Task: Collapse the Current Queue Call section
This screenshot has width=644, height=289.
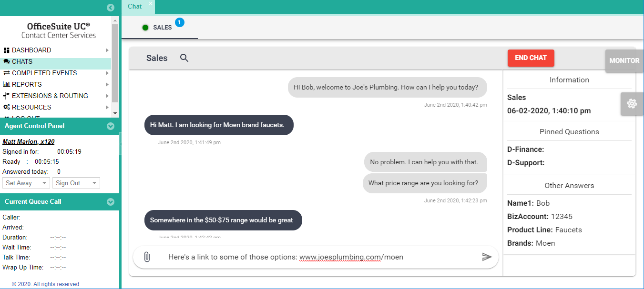Action: click(111, 202)
